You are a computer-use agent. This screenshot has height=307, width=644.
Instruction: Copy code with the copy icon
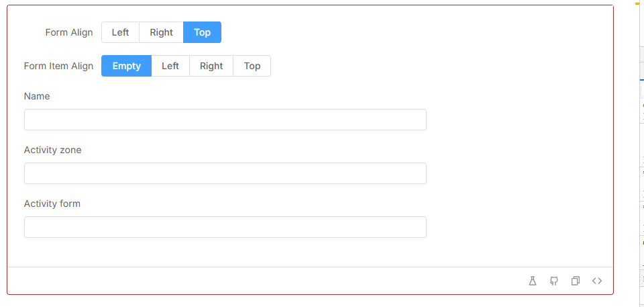576,281
